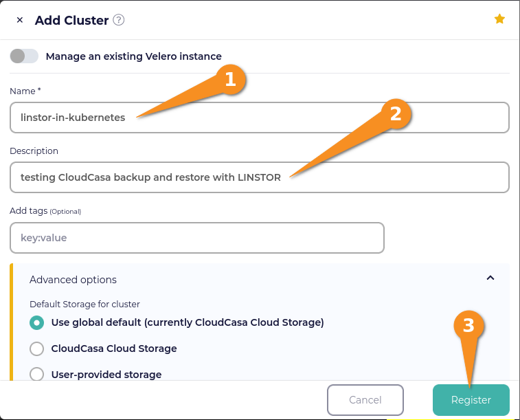Click the Advanced options heading text
This screenshot has height=420, width=520.
point(73,280)
